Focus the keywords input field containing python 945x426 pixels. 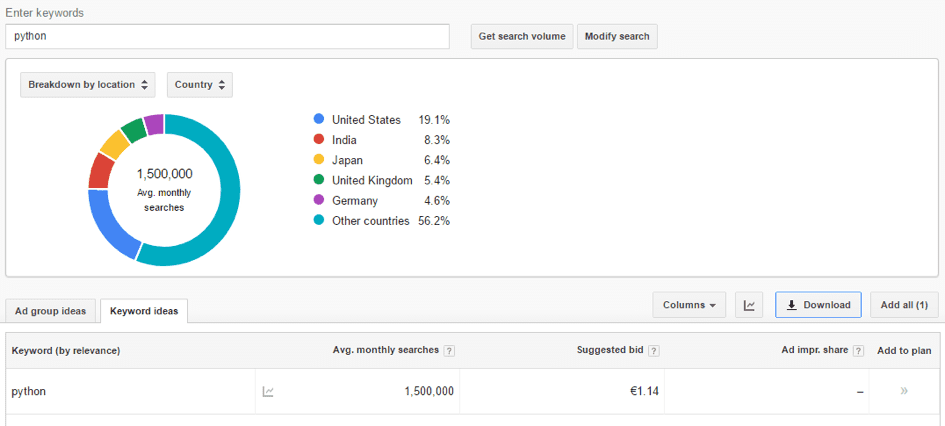[227, 36]
